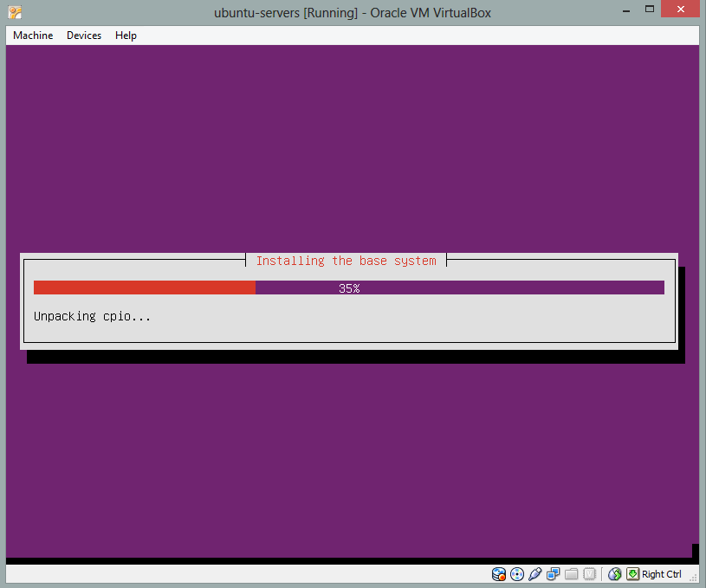Screen dimensions: 706x588
Task: Click the USB devices status icon
Action: coord(534,574)
